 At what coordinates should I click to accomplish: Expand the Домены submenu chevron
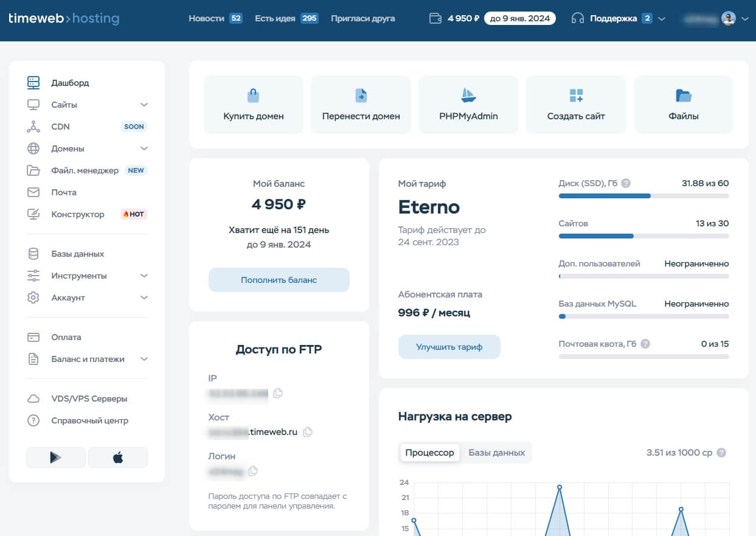[x=144, y=148]
